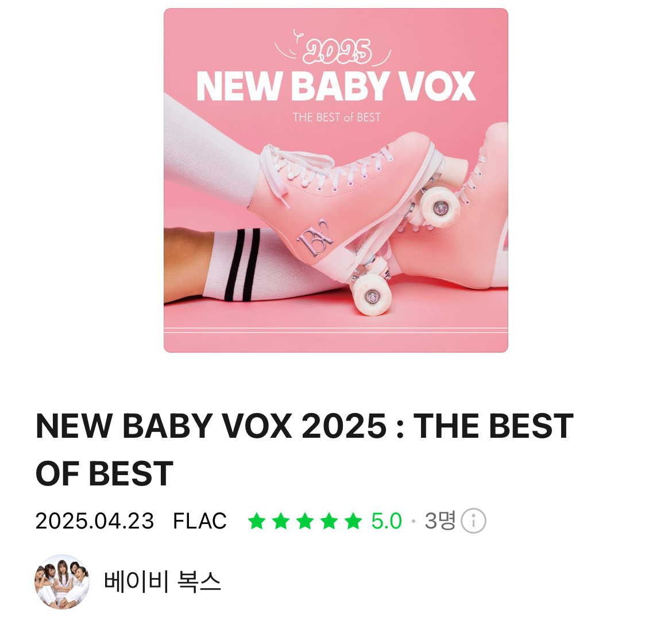Click the 2025 lettering on the cover
Image resolution: width=672 pixels, height=617 pixels.
tap(337, 52)
